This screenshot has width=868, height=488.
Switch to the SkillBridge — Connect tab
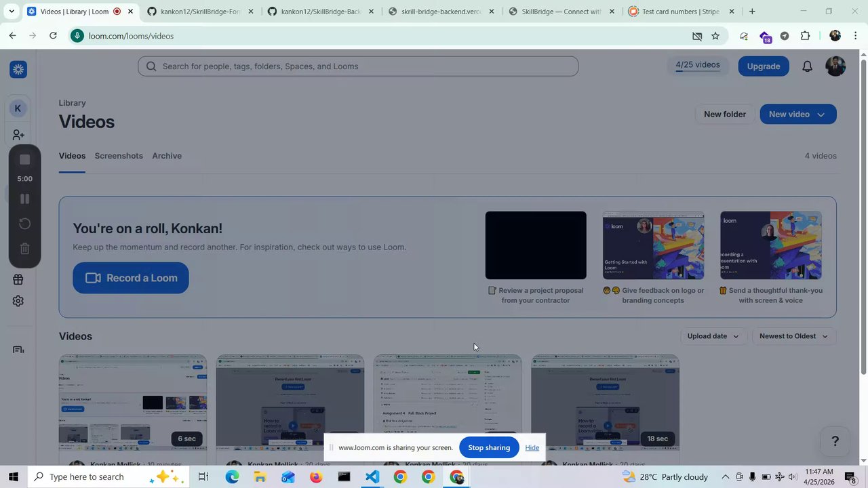[x=561, y=12]
